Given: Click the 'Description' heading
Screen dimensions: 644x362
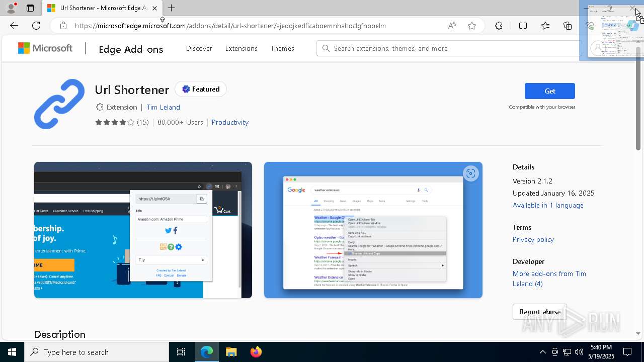Looking at the screenshot, I should click(x=60, y=334).
